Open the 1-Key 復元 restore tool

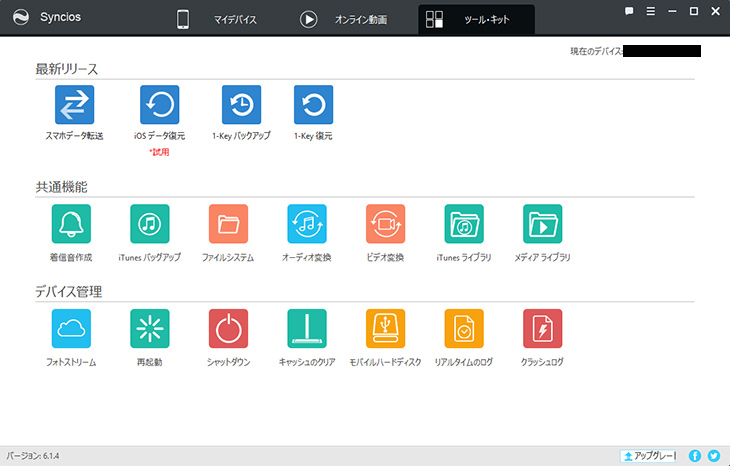(313, 105)
